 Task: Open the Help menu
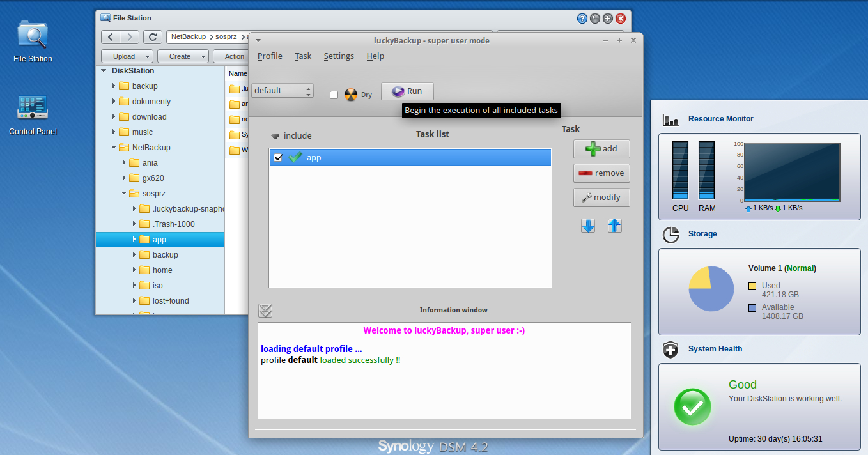(375, 56)
